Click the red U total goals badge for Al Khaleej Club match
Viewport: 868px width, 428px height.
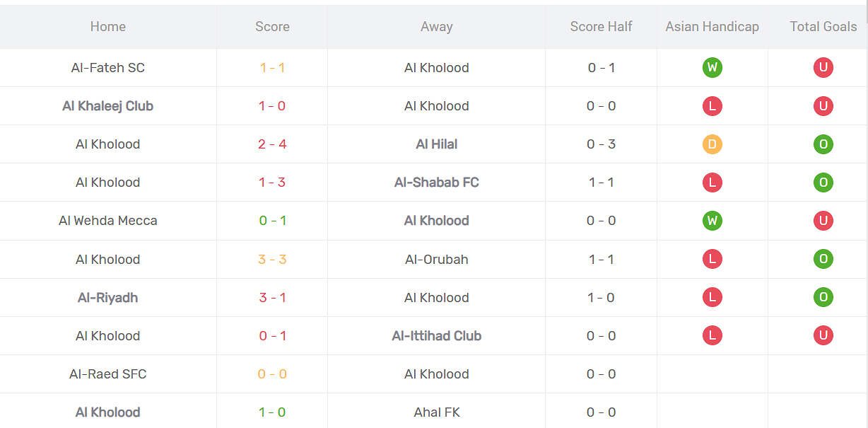point(823,106)
